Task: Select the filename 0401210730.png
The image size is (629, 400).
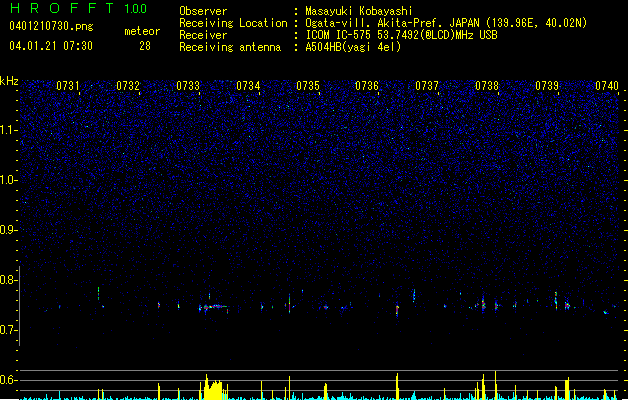Action: (51, 26)
